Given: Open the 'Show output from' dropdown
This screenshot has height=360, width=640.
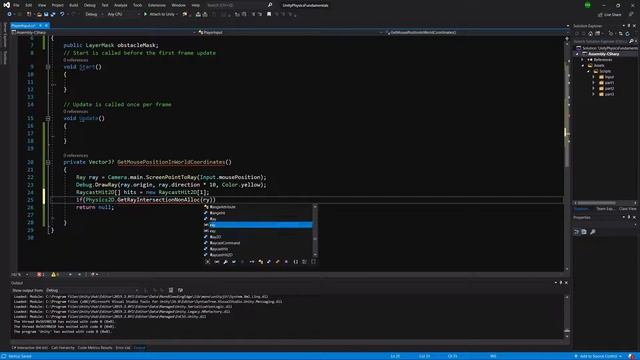Looking at the screenshot, I should point(92,290).
